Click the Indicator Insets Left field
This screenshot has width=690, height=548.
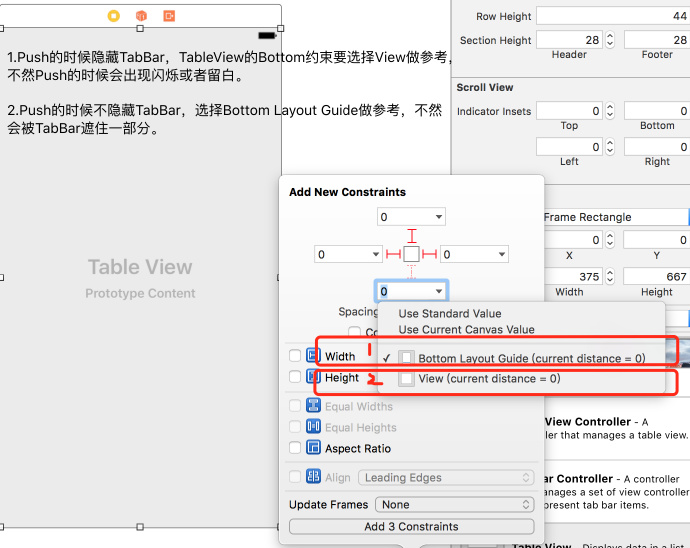569,147
